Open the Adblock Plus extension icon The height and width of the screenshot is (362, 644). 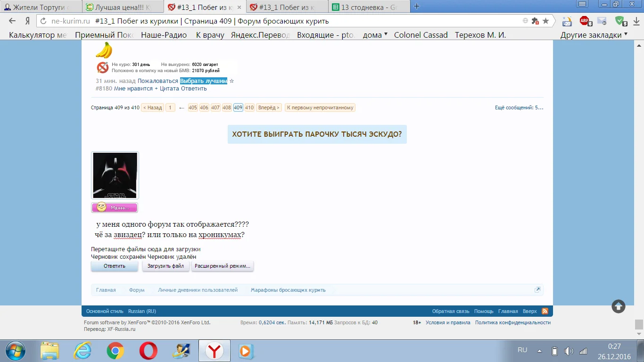pyautogui.click(x=585, y=21)
